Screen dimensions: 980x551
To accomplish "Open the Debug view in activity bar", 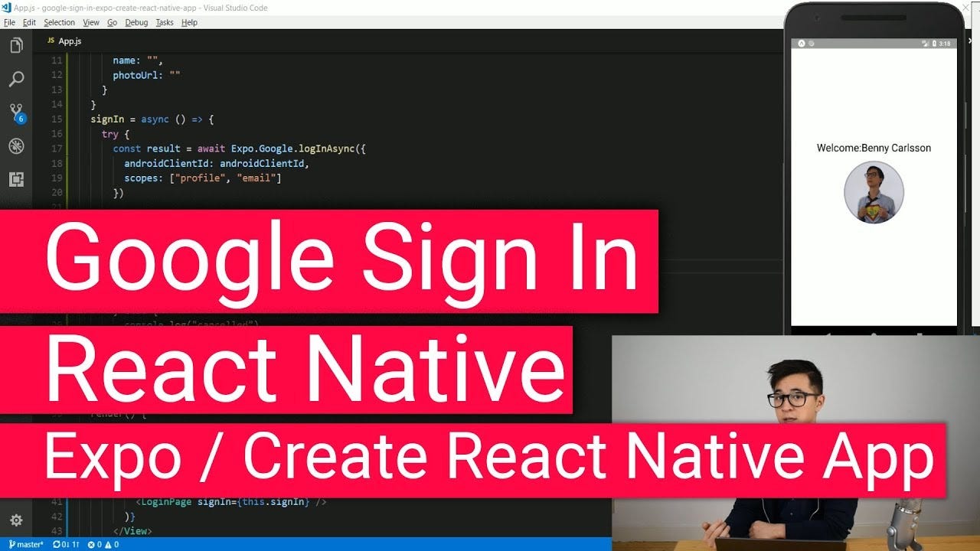I will pos(16,146).
